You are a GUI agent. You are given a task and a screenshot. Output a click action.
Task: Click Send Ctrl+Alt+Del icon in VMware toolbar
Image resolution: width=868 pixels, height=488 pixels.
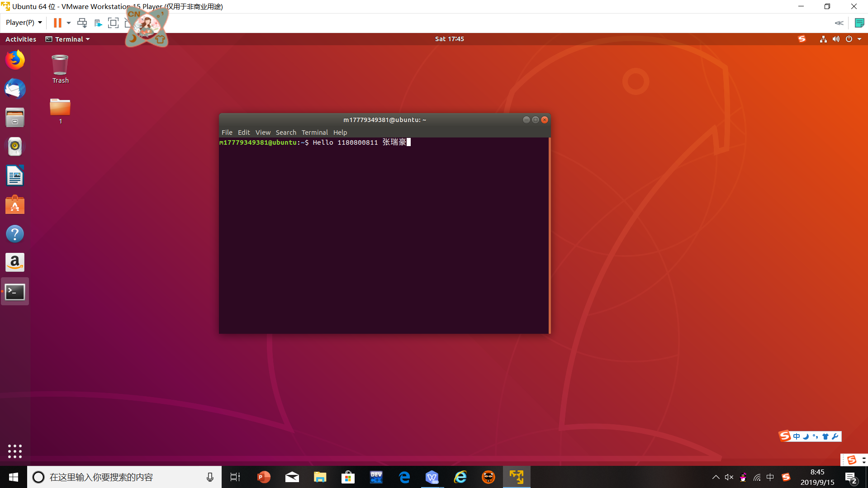(x=82, y=23)
